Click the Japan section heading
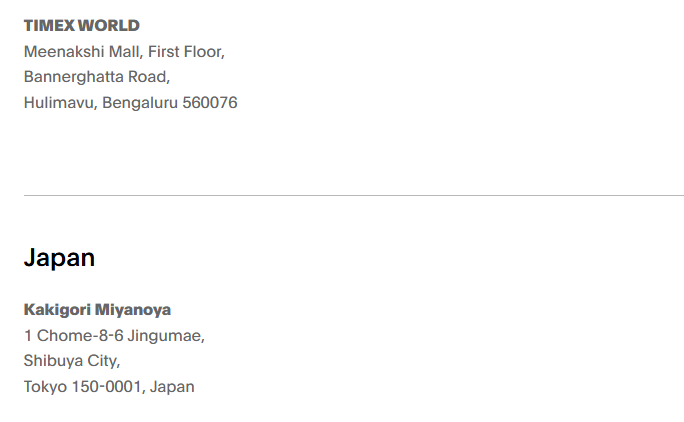The image size is (684, 422). tap(59, 258)
